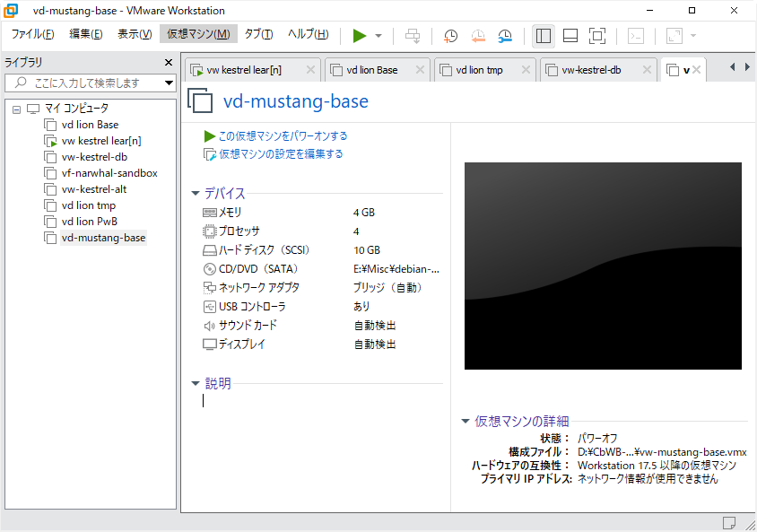Screen dimensions: 757x532
Task: Click the green power on toolbar button
Action: point(359,36)
